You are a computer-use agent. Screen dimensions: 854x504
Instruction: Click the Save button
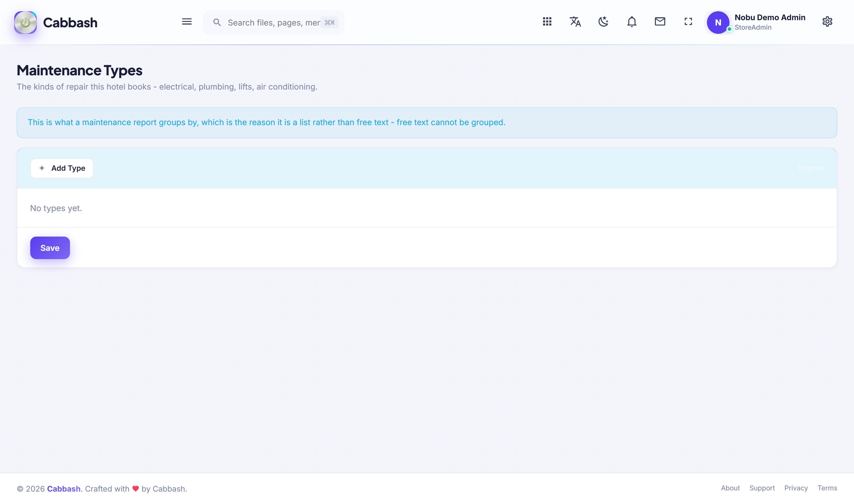(50, 248)
